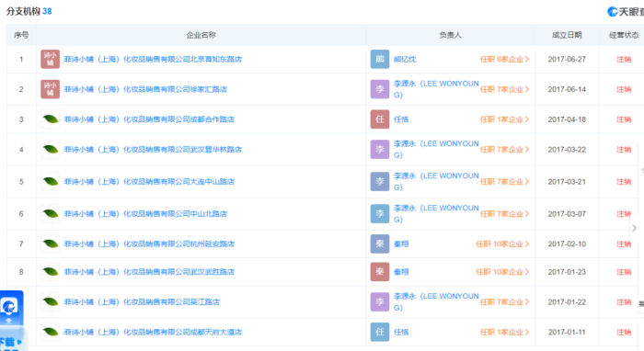Open the leaf logo for 成都天府大道店

[x=50, y=332]
